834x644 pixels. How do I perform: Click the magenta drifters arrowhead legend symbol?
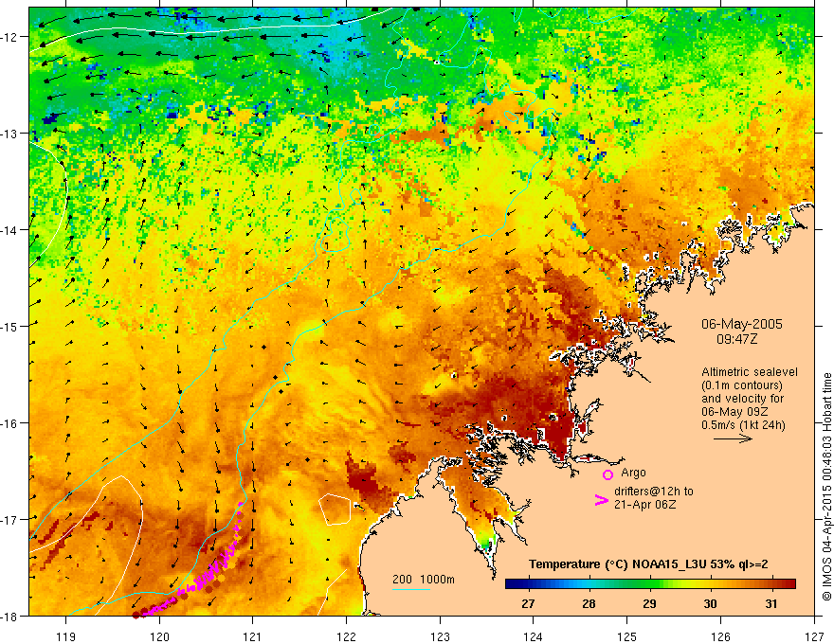[x=601, y=500]
